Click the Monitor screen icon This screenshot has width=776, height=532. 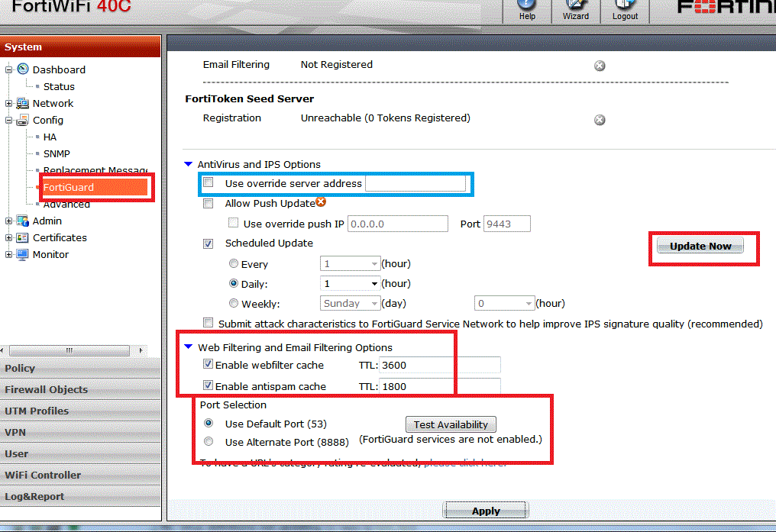pos(23,255)
